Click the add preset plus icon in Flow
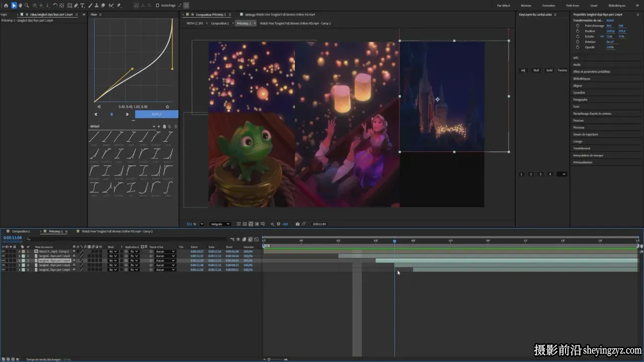 click(x=159, y=126)
